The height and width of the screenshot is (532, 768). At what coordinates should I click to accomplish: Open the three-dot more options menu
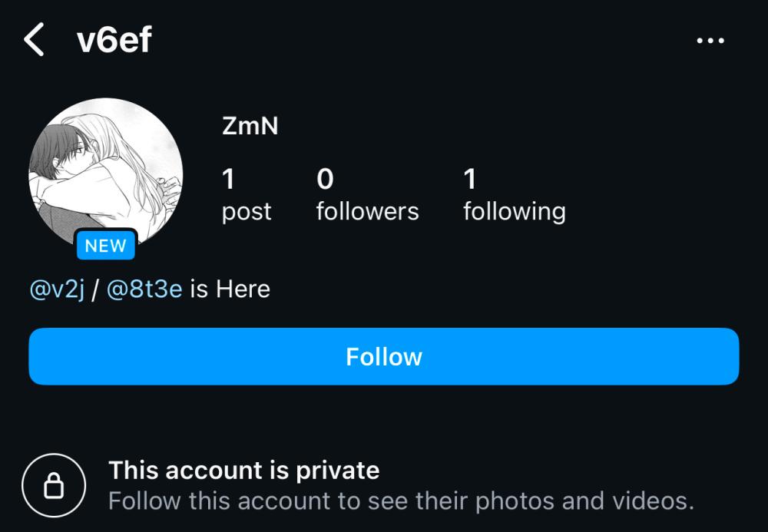pos(710,41)
